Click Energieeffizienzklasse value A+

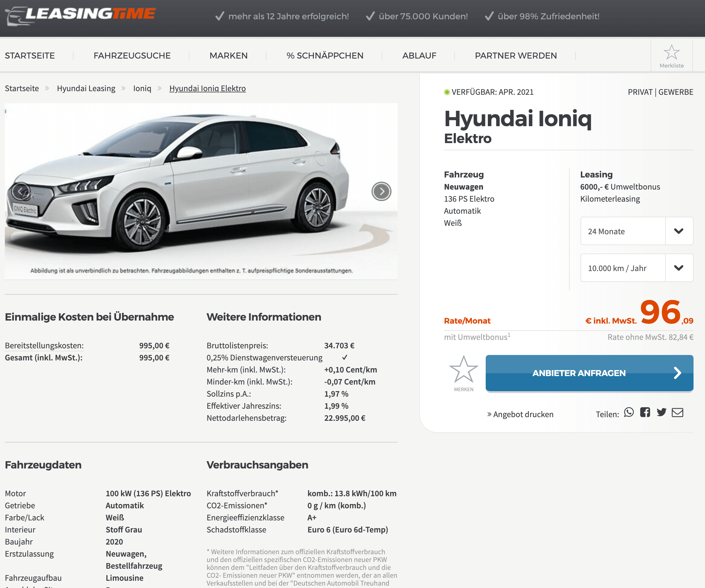pos(312,518)
